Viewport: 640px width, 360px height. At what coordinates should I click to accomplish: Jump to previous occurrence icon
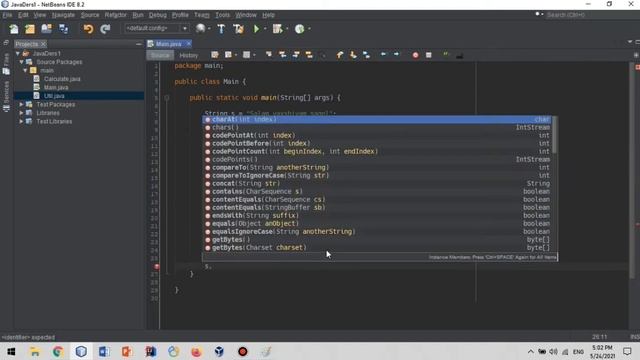click(x=282, y=55)
